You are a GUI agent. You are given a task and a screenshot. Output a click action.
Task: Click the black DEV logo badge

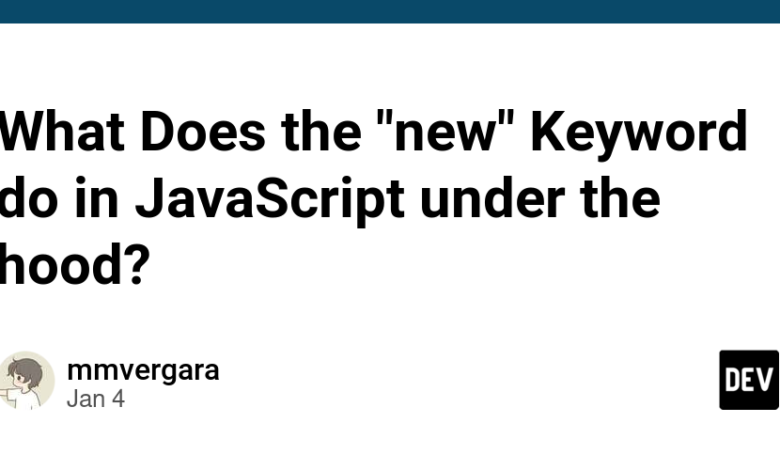pos(749,380)
